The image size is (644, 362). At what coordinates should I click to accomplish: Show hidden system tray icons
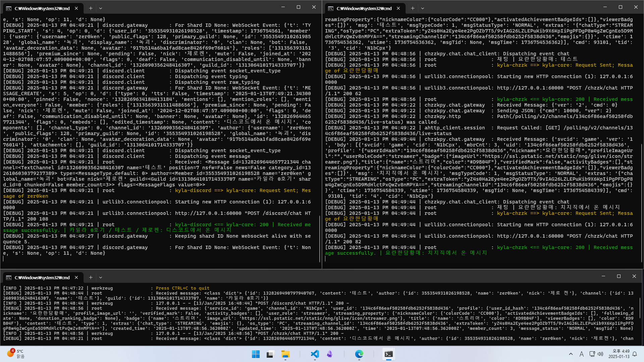[571, 354]
